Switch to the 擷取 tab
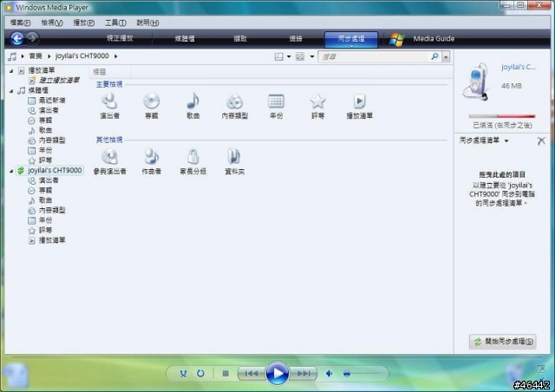Screen dimensions: 555x392 (x=240, y=39)
